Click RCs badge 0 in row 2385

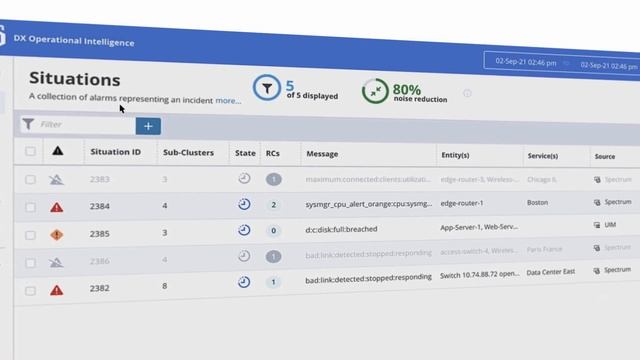tap(273, 231)
